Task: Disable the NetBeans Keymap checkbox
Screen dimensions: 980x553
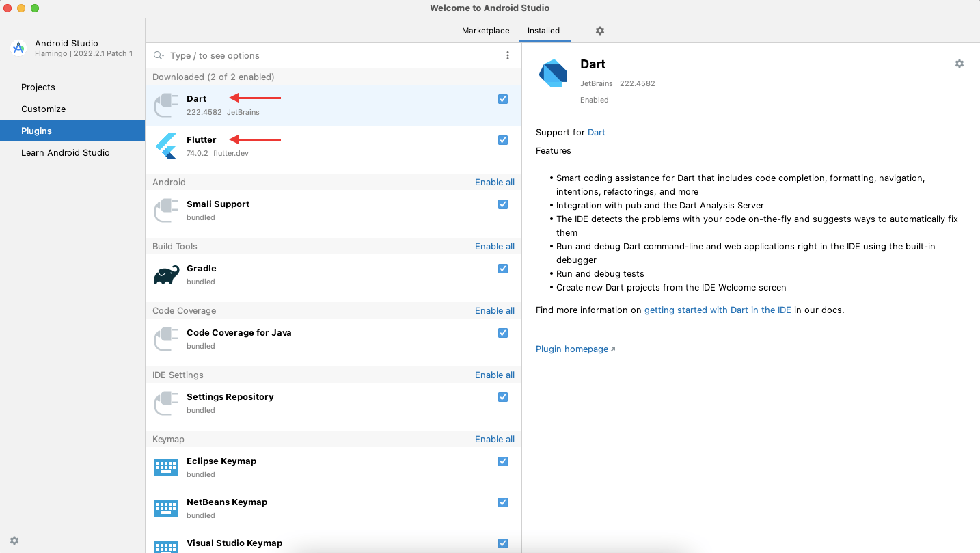Action: coord(503,502)
